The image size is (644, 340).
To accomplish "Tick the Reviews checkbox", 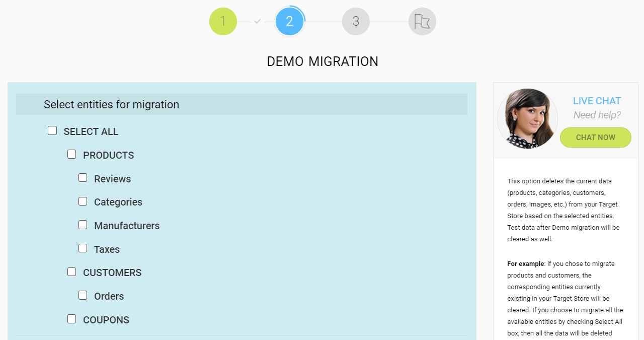I will (x=83, y=178).
